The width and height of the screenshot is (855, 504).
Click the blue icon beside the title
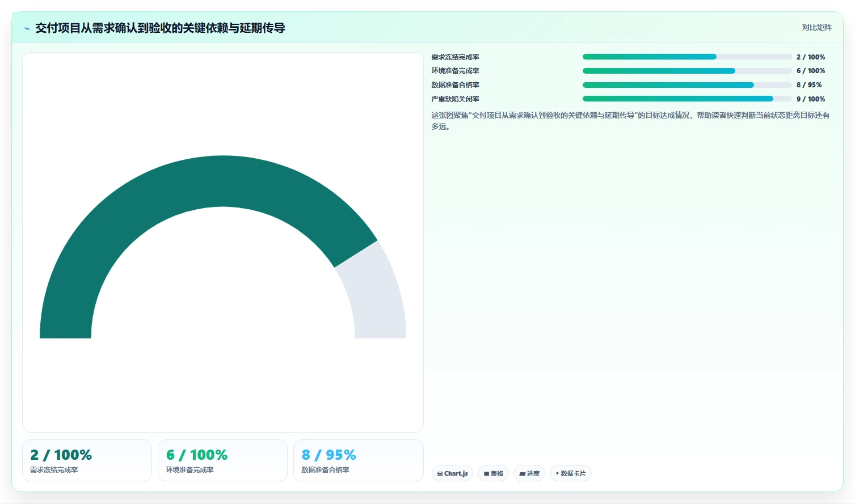(27, 28)
